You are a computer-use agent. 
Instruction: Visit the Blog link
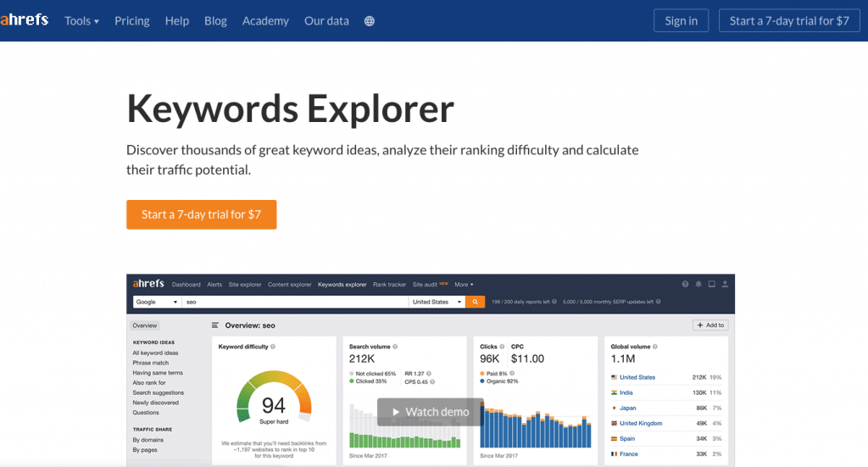(x=215, y=21)
